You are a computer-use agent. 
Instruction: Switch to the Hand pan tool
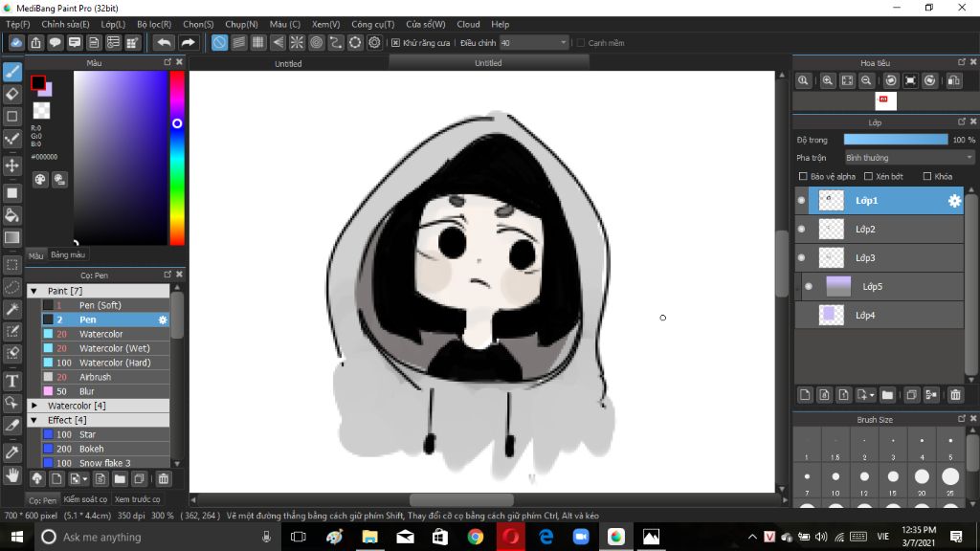point(12,476)
